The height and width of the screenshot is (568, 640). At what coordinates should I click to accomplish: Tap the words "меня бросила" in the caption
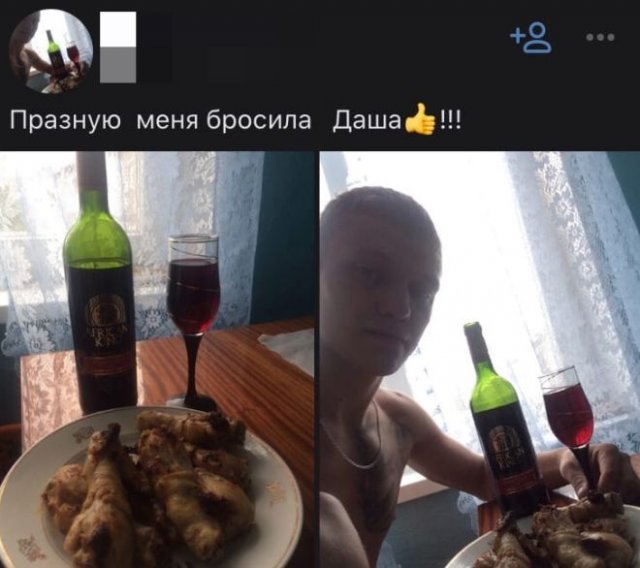click(x=224, y=120)
